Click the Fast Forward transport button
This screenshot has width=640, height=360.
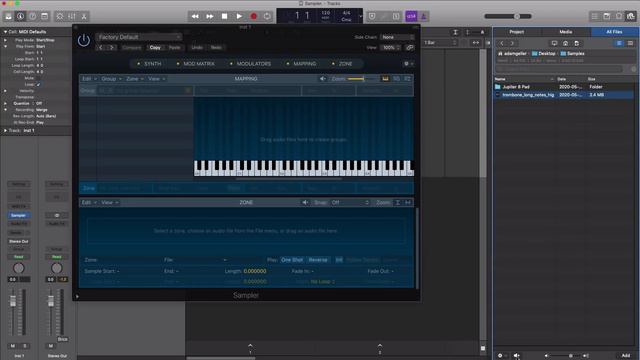point(210,16)
